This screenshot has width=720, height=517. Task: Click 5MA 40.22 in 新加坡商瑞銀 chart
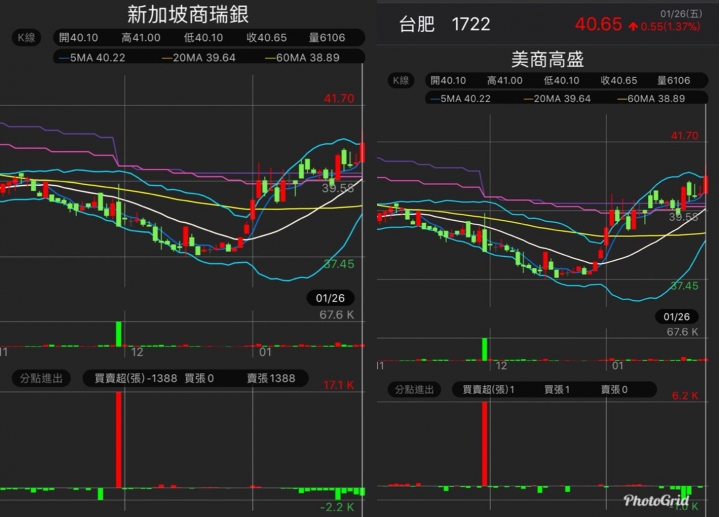click(x=92, y=58)
